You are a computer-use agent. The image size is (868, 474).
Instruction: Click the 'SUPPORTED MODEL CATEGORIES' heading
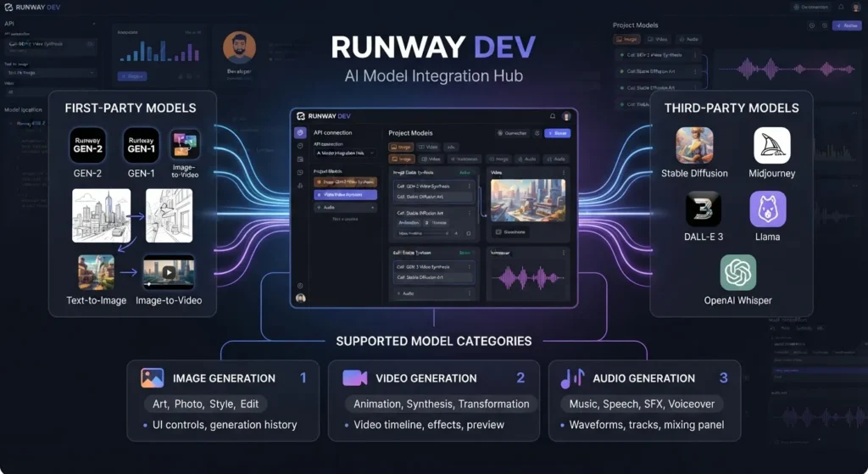[434, 341]
